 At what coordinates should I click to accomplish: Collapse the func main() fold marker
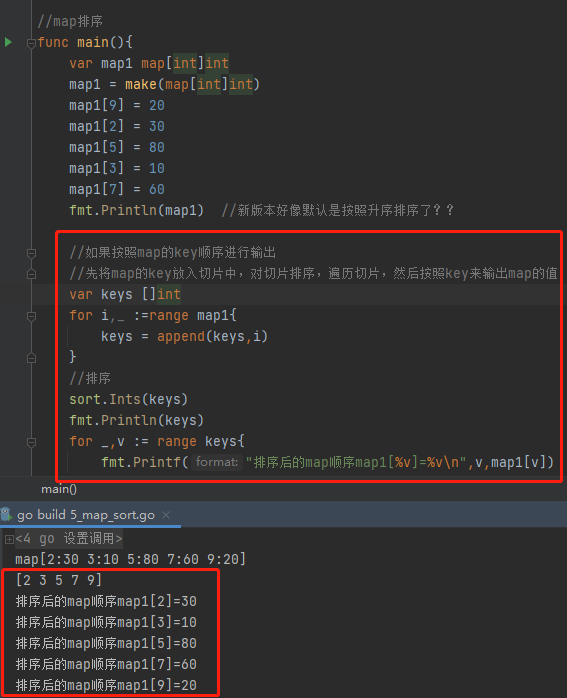click(x=31, y=43)
